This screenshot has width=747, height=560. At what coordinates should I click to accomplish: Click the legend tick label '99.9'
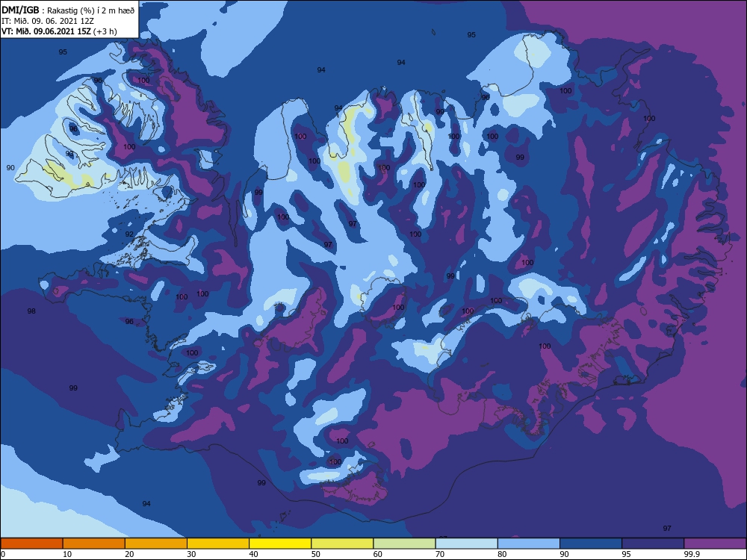coord(692,554)
